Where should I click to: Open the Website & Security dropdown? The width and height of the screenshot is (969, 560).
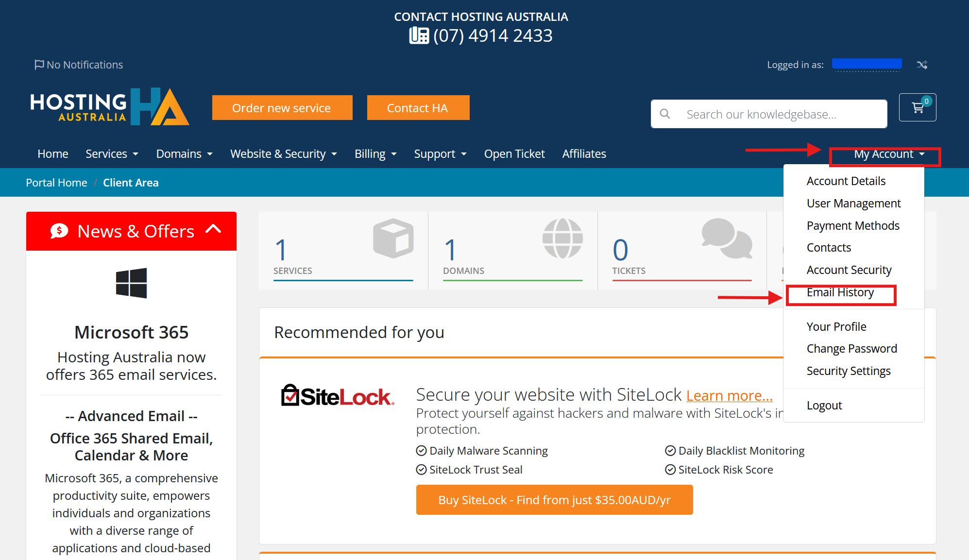pos(284,154)
